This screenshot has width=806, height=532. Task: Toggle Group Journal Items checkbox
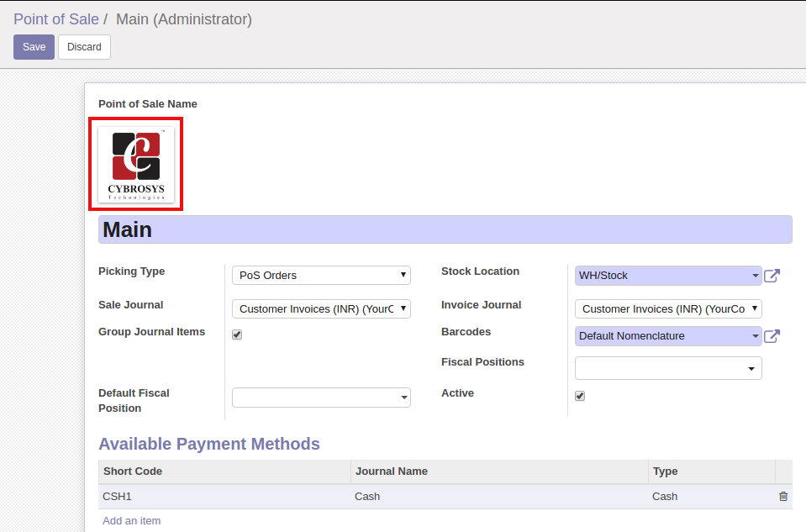tap(237, 334)
